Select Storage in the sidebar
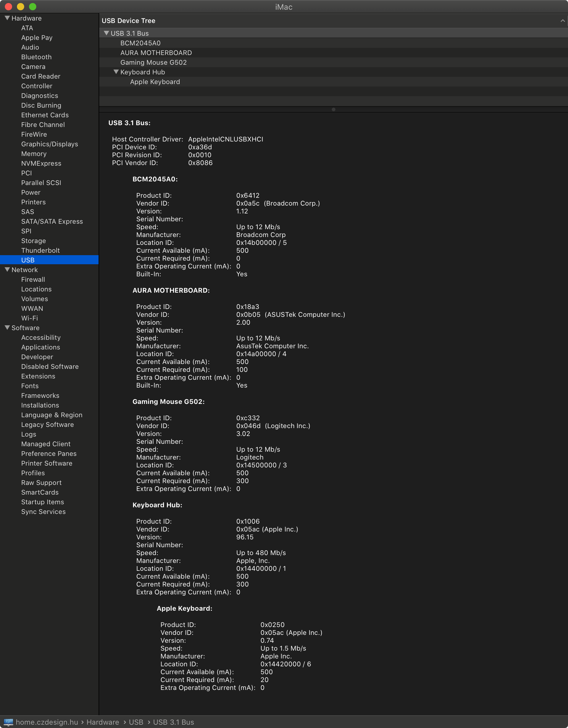 point(34,241)
